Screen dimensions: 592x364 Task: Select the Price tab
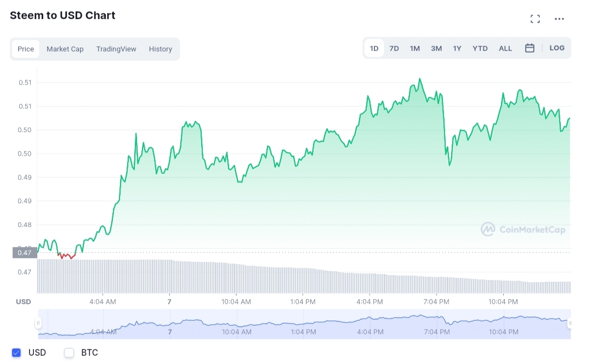(26, 49)
